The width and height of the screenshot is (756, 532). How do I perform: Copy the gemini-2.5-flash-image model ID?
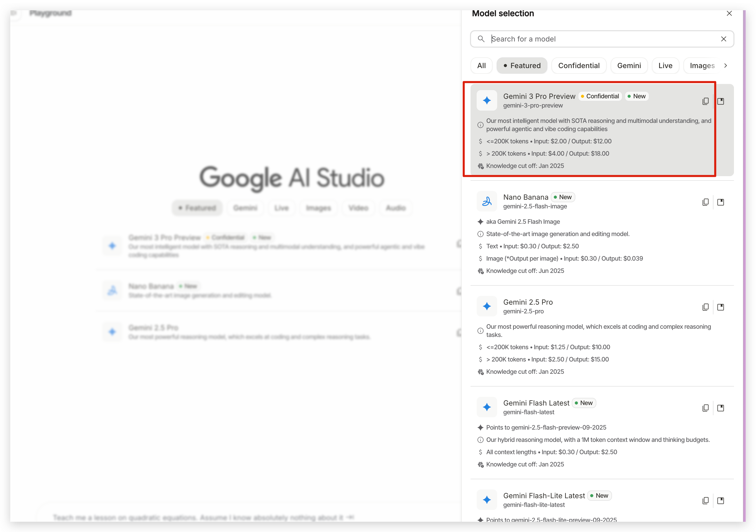click(705, 202)
